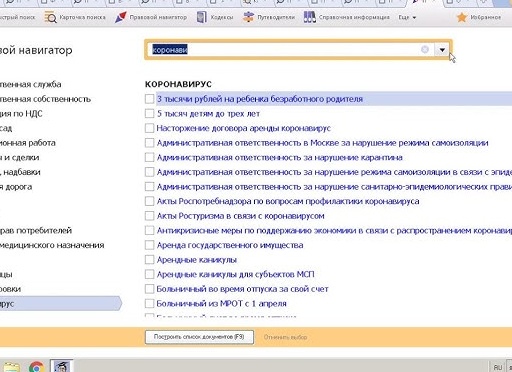512x372 pixels.
Task: Select left list item ending 'по НДС'
Action: (21, 114)
